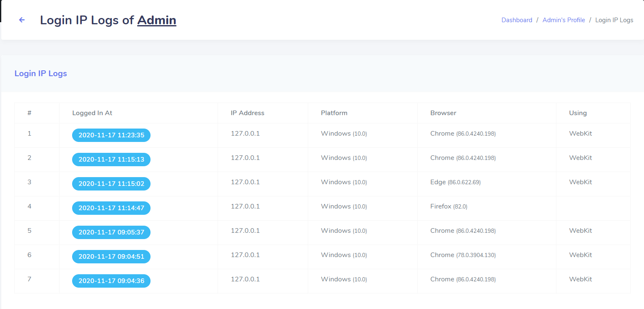Click the 2020-11-17 09:04:36 timestamp badge
The width and height of the screenshot is (644, 309).
pos(111,281)
